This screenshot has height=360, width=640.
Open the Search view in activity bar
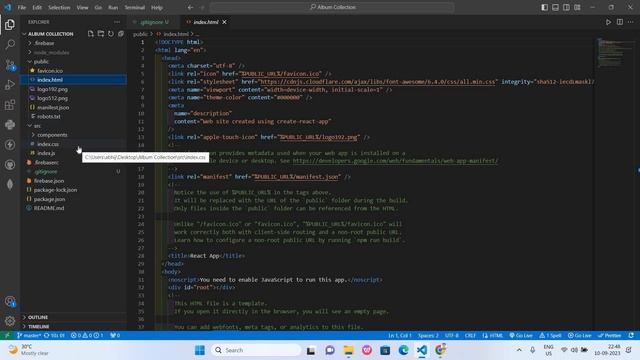10,44
